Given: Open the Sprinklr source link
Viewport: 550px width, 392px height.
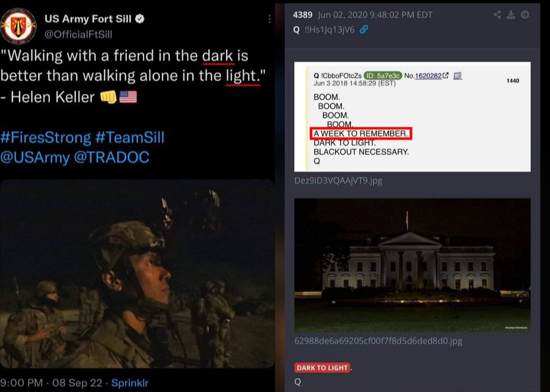Looking at the screenshot, I should tap(130, 383).
